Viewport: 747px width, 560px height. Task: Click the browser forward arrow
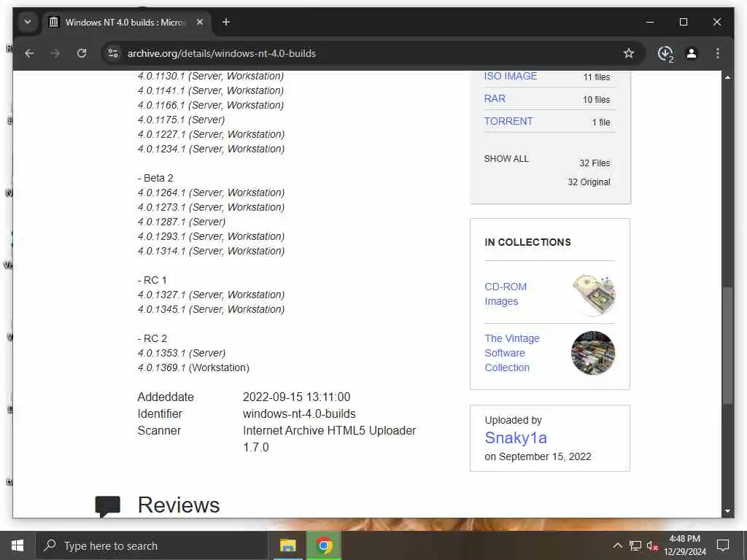(x=55, y=53)
